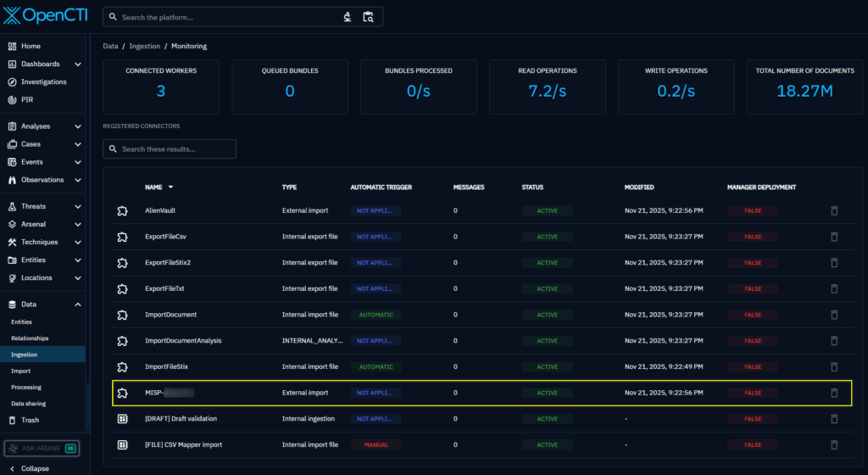
Task: Click the OpenCTI logo
Action: coord(45,16)
